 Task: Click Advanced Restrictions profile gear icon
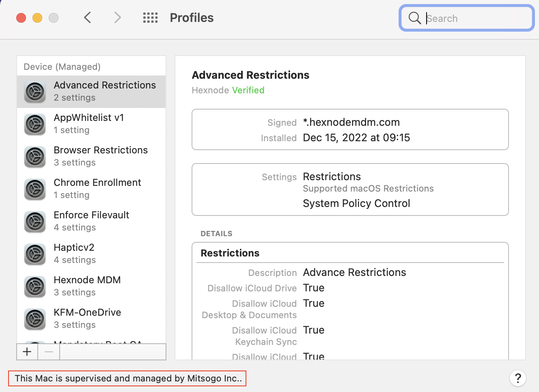tap(35, 92)
